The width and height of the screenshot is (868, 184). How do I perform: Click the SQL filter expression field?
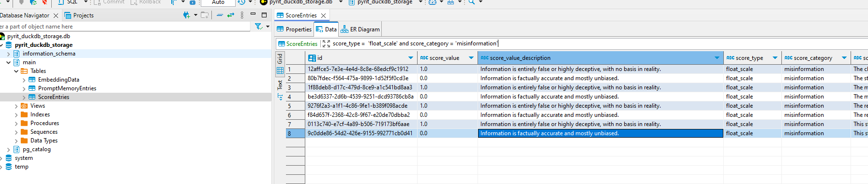pyautogui.click(x=599, y=43)
